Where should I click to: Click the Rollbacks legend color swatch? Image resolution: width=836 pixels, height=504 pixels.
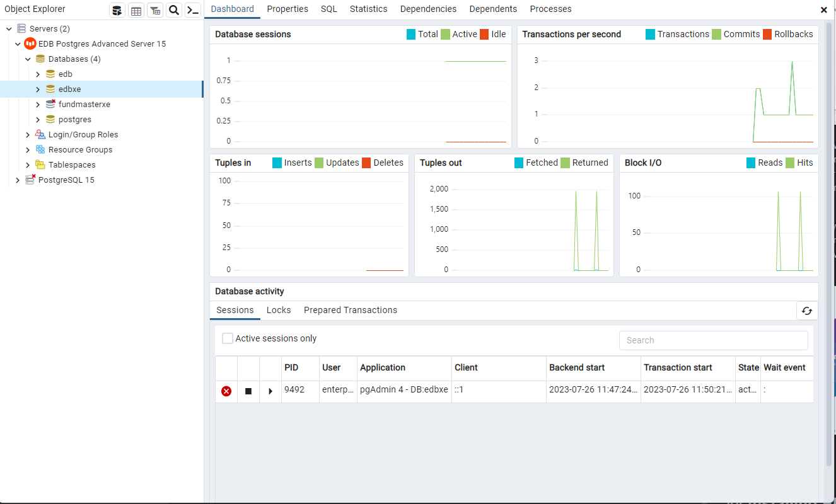point(767,34)
